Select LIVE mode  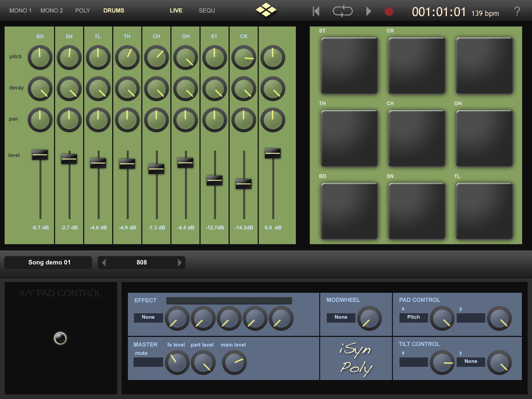tap(176, 11)
